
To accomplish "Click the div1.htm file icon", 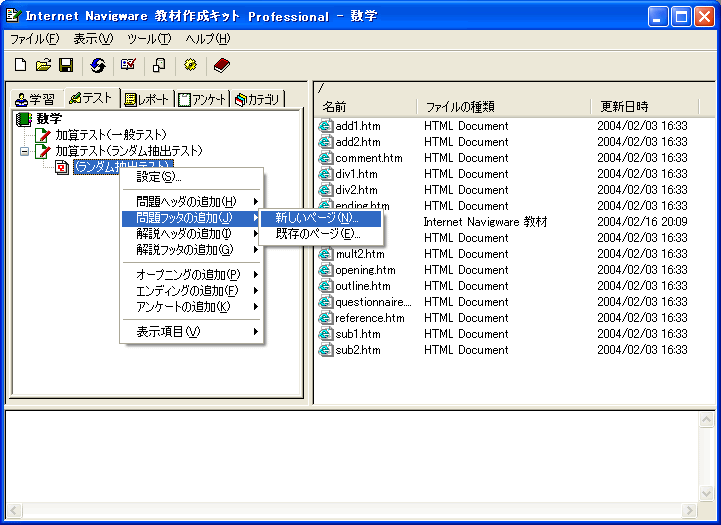I will pyautogui.click(x=326, y=174).
